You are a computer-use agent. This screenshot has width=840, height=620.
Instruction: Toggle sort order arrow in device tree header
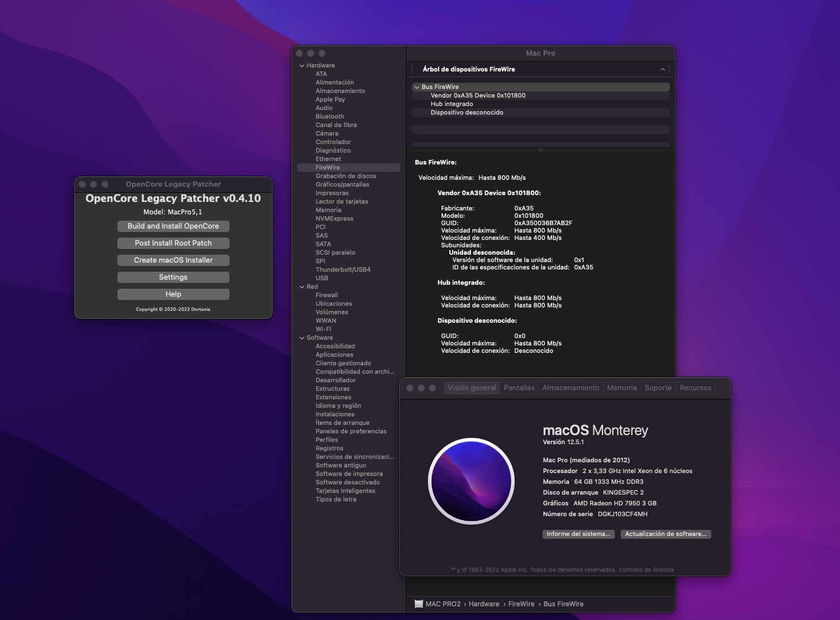(663, 69)
